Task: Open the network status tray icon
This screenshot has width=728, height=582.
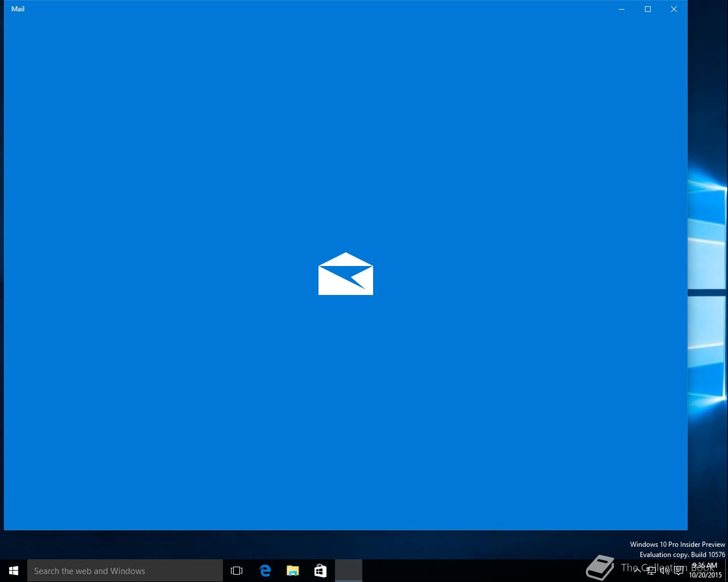Action: 651,571
